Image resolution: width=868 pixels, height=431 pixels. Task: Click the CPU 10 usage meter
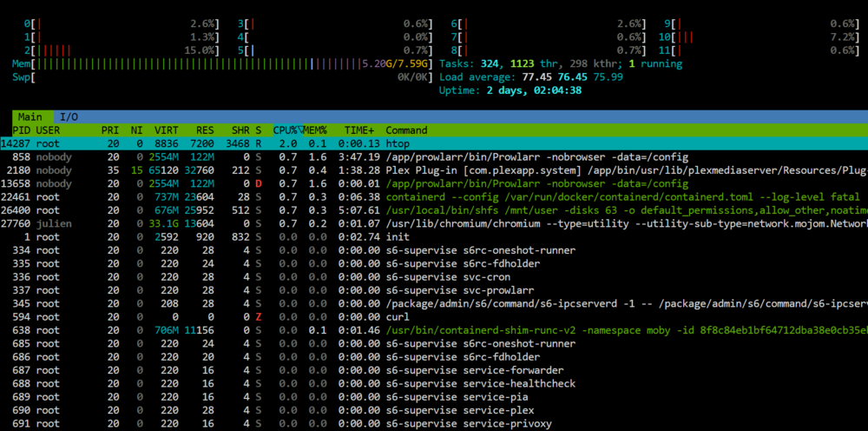click(759, 37)
